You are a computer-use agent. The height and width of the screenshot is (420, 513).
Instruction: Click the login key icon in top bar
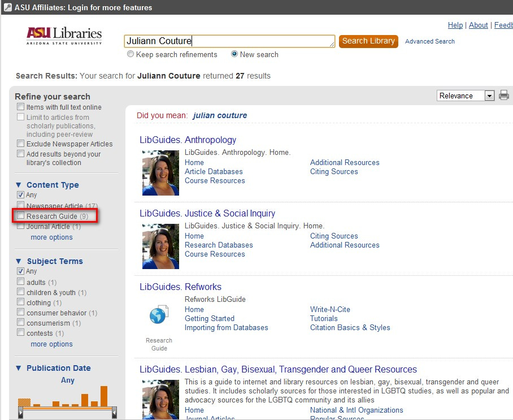tap(7, 7)
